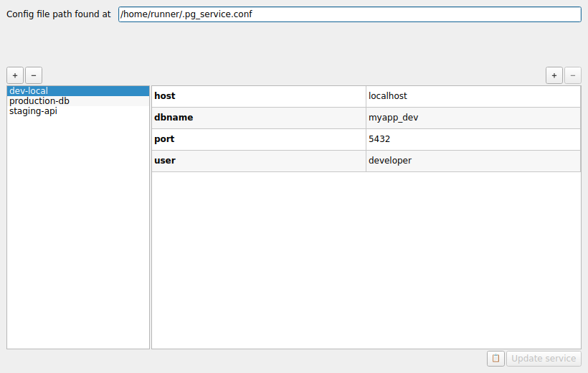Click the 'Config file path found at' label

tap(58, 14)
